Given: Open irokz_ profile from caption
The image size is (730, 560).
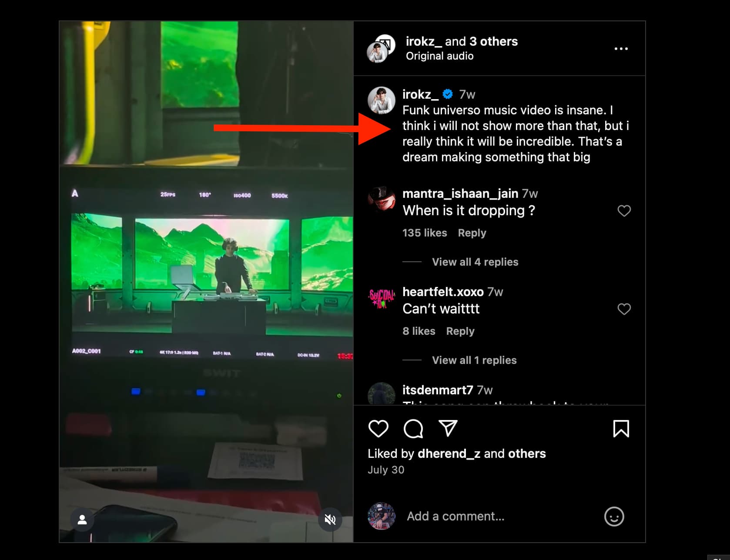Looking at the screenshot, I should (420, 94).
